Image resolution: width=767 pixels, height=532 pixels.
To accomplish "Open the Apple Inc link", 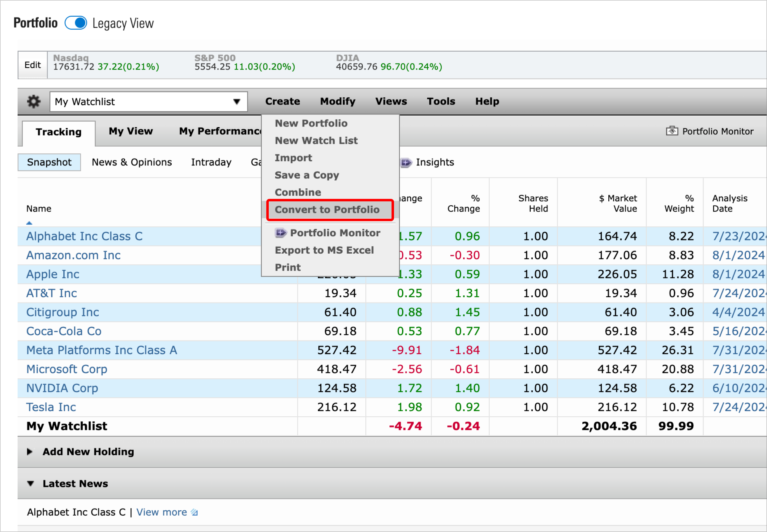I will coord(53,274).
